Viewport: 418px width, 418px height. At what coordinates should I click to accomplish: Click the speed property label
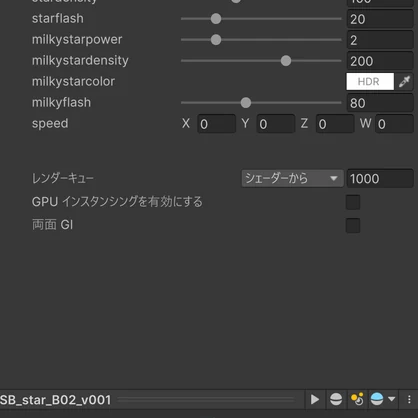click(x=50, y=124)
